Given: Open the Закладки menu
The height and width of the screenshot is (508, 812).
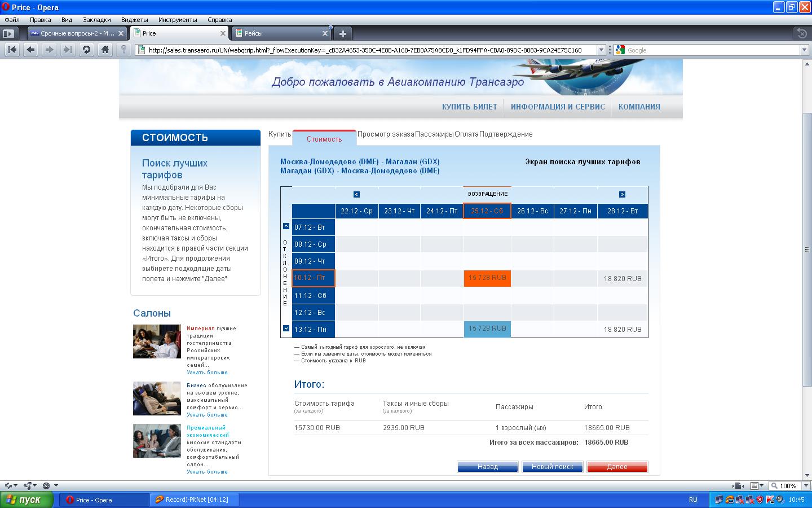Looking at the screenshot, I should pos(97,20).
